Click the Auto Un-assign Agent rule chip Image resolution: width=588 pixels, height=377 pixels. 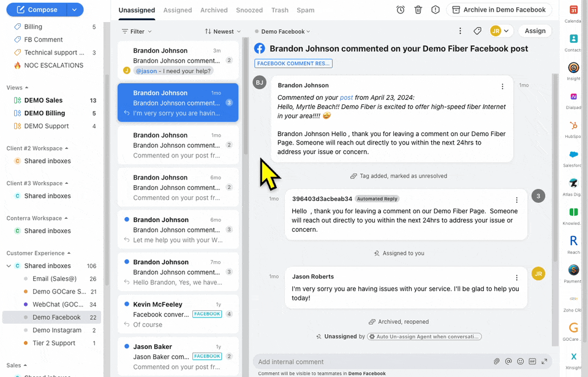pos(424,337)
